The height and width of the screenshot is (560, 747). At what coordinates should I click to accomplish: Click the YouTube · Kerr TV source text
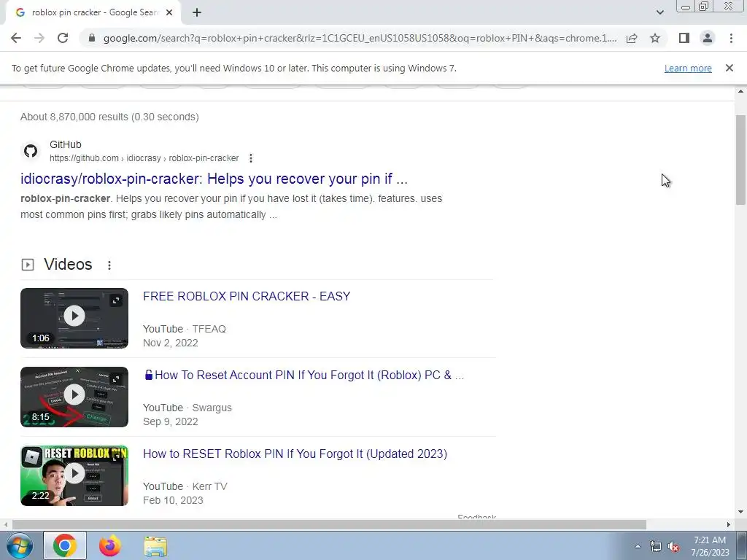[185, 486]
